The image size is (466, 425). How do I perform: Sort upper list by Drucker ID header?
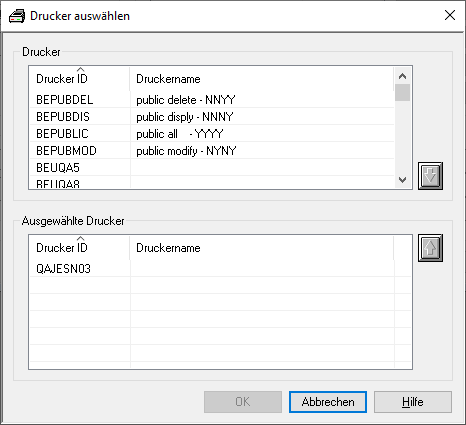click(80, 79)
